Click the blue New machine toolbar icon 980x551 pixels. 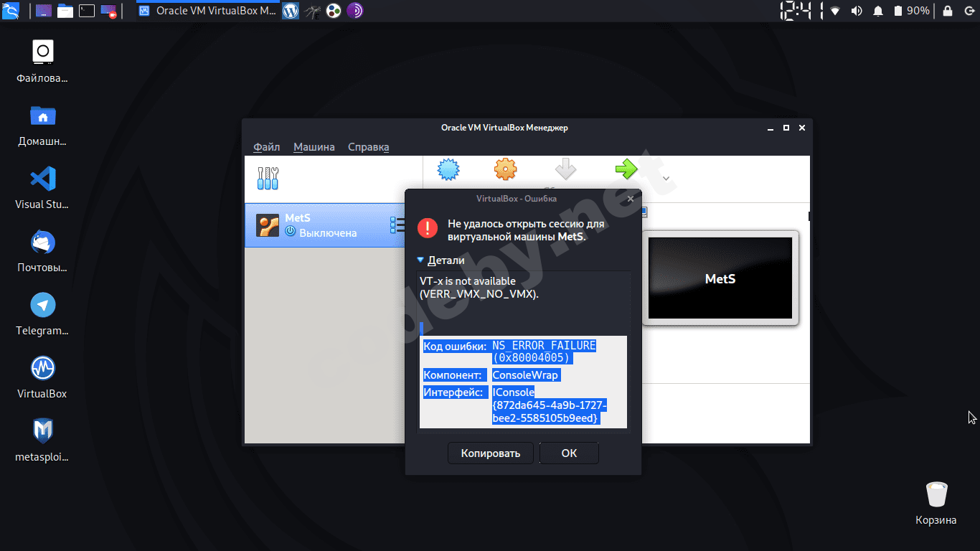pyautogui.click(x=448, y=170)
